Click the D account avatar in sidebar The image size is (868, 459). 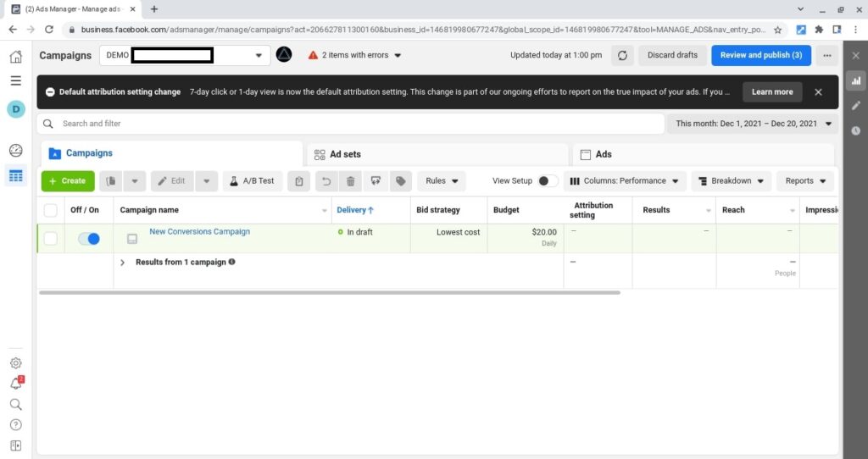click(16, 109)
